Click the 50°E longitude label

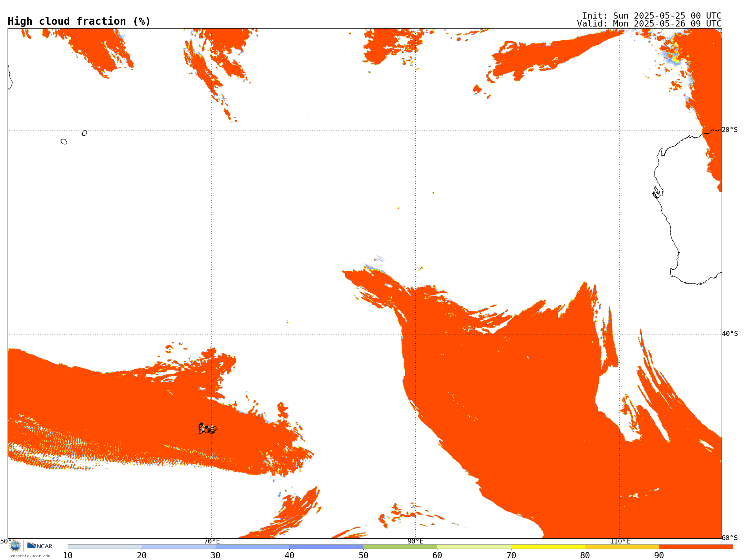click(x=8, y=541)
